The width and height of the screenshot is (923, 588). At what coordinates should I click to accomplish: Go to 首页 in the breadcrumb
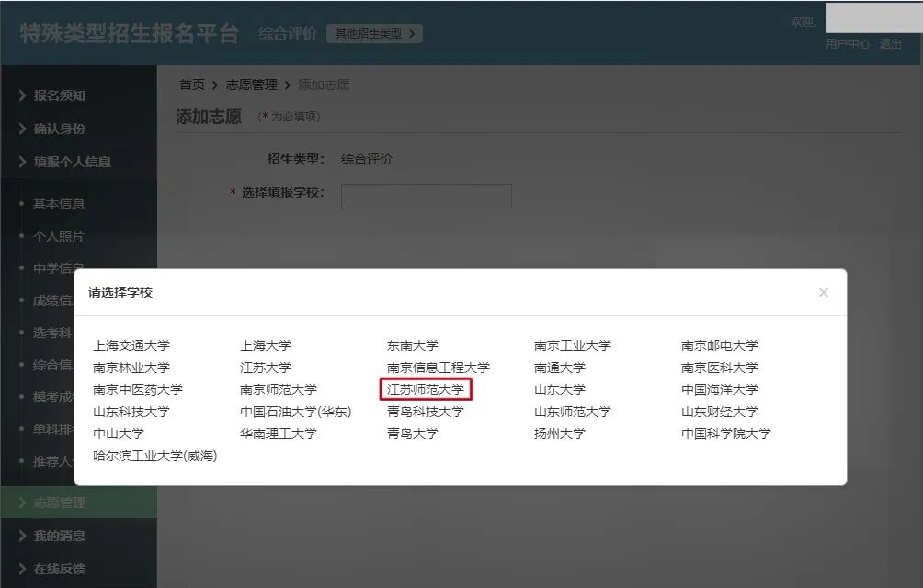click(192, 85)
